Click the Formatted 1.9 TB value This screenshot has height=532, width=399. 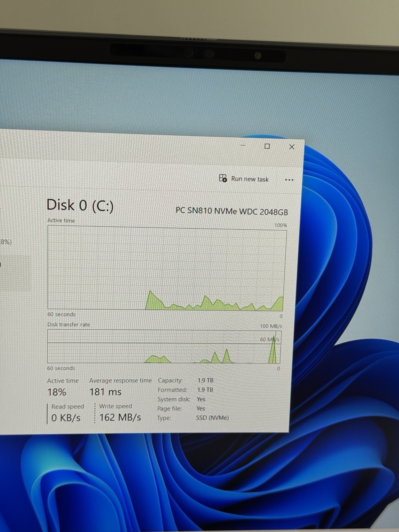(x=205, y=389)
